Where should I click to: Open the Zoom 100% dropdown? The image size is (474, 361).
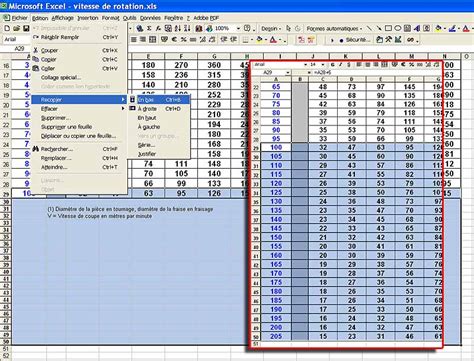pyautogui.click(x=238, y=29)
